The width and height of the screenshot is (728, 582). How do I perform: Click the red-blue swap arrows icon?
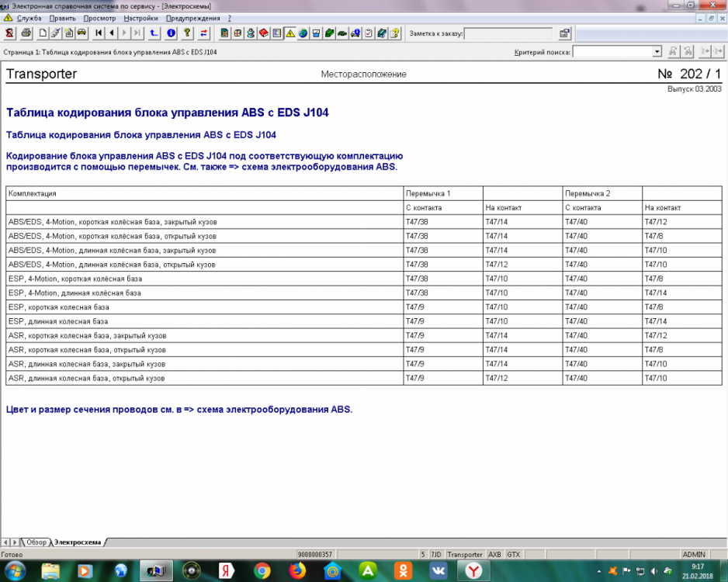(204, 33)
